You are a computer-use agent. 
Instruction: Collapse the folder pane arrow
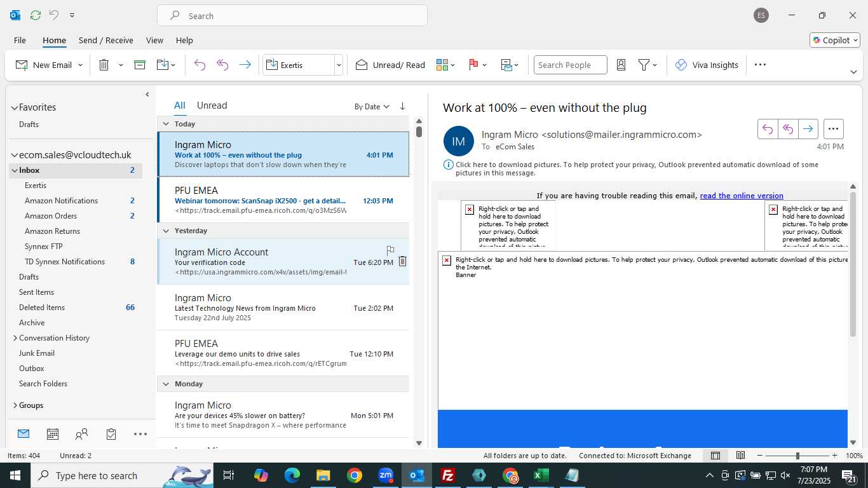[147, 94]
